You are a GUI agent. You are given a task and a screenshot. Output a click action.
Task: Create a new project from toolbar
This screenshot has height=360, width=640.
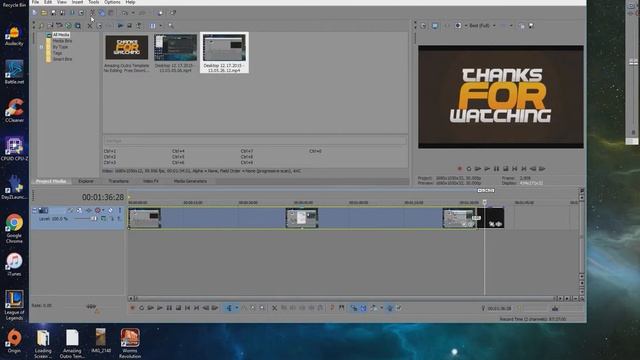(x=35, y=13)
